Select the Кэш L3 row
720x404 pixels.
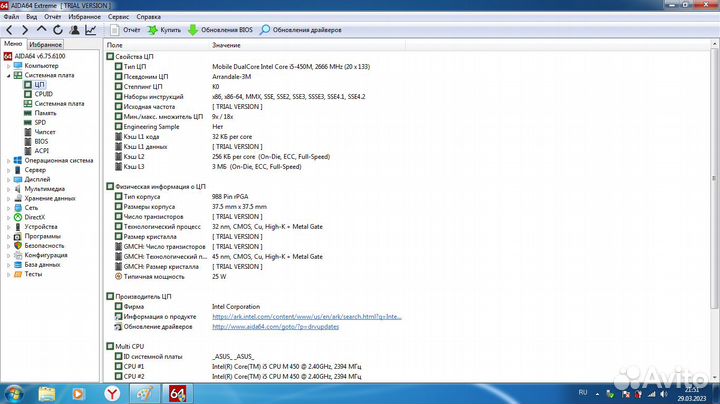click(208, 167)
